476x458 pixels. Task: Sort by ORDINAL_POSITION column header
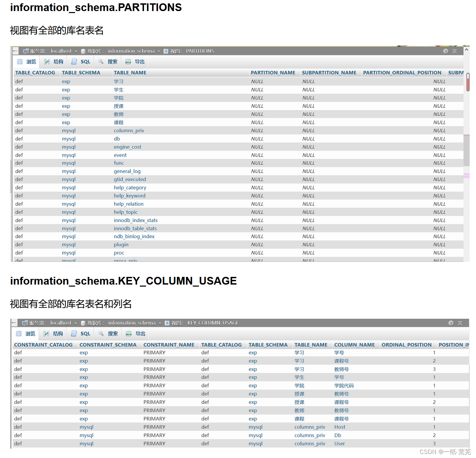(x=406, y=345)
